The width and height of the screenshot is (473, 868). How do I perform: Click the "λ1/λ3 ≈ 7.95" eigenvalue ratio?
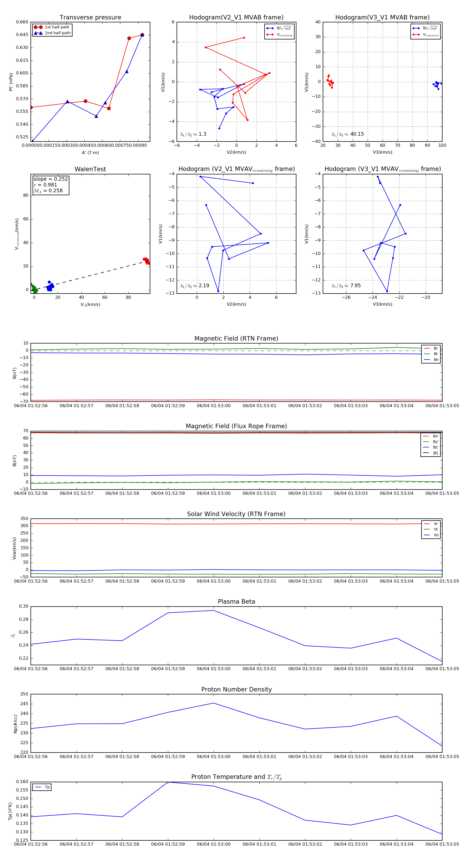pos(346,286)
